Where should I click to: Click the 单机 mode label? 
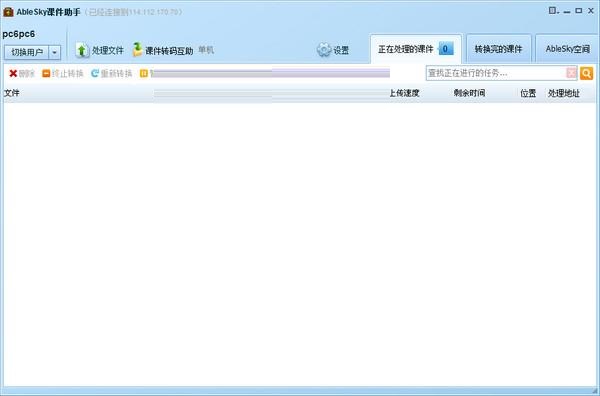pos(206,50)
